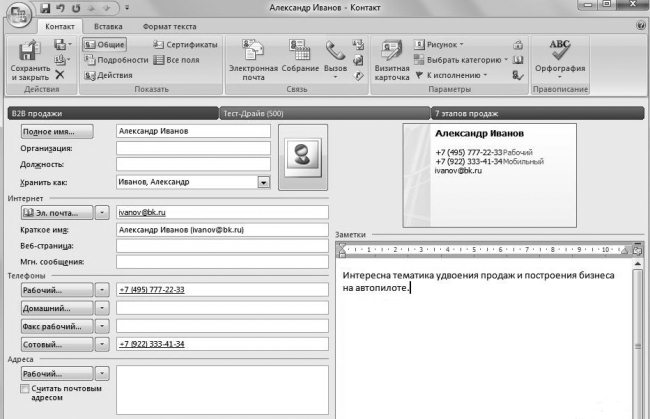
Task: Toggle the Общие view button
Action: coord(105,45)
